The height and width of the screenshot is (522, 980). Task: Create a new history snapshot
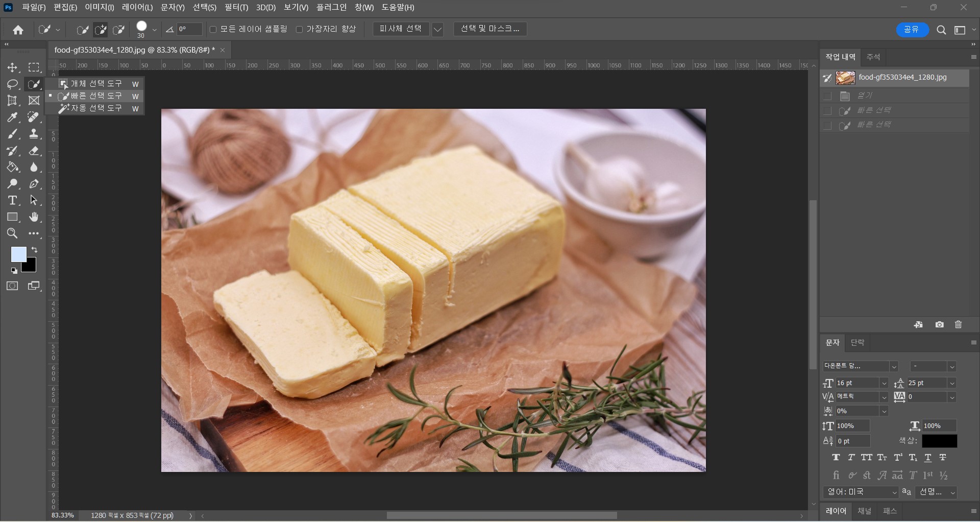pos(939,325)
